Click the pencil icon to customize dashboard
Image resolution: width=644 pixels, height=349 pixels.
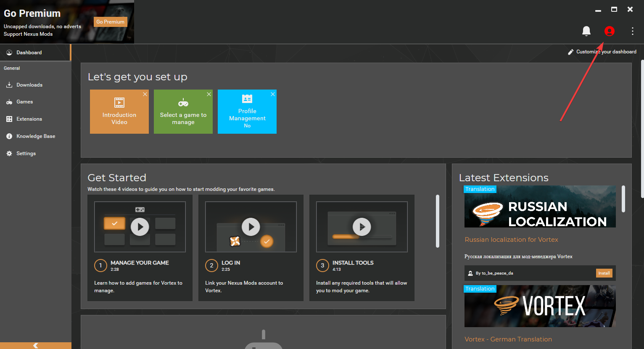tap(570, 52)
